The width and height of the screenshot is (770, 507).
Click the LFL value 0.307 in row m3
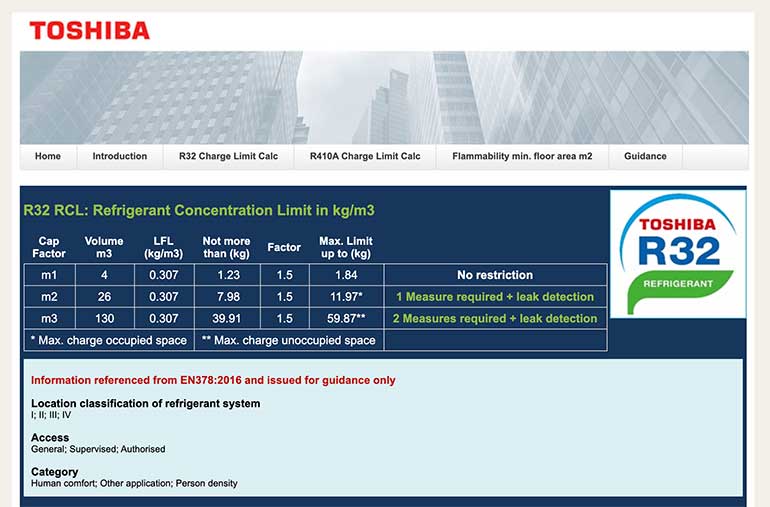click(x=164, y=318)
